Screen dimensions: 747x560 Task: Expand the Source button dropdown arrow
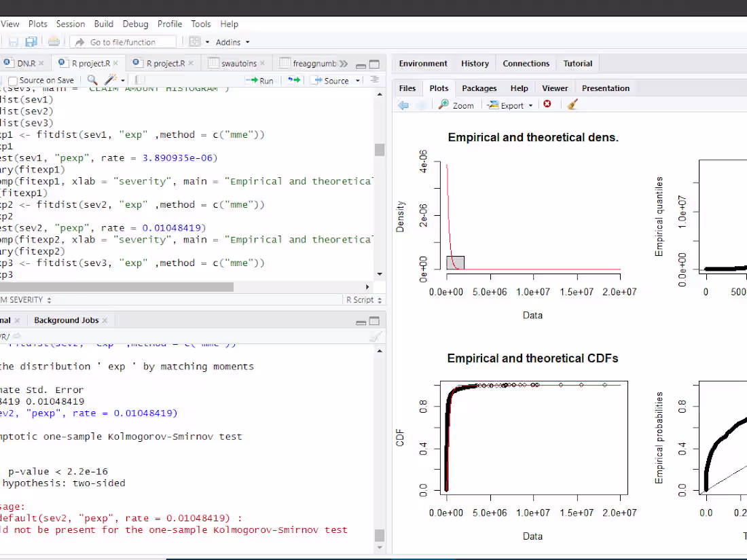coord(357,81)
